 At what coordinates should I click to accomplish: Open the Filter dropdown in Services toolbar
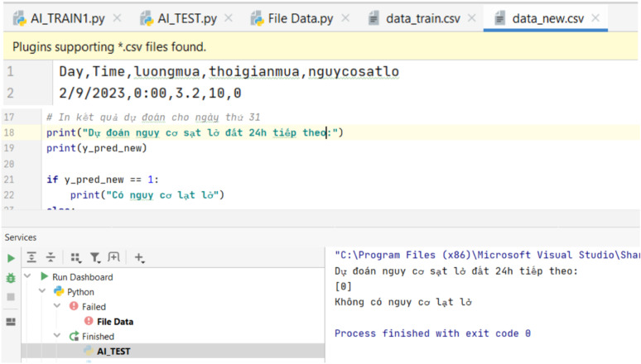(95, 258)
